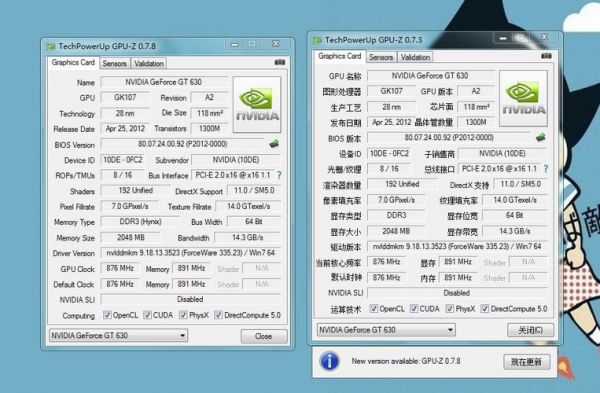600x393 pixels.
Task: Click GPU-Z 0.7.3 title bar app icon
Action: click(317, 40)
